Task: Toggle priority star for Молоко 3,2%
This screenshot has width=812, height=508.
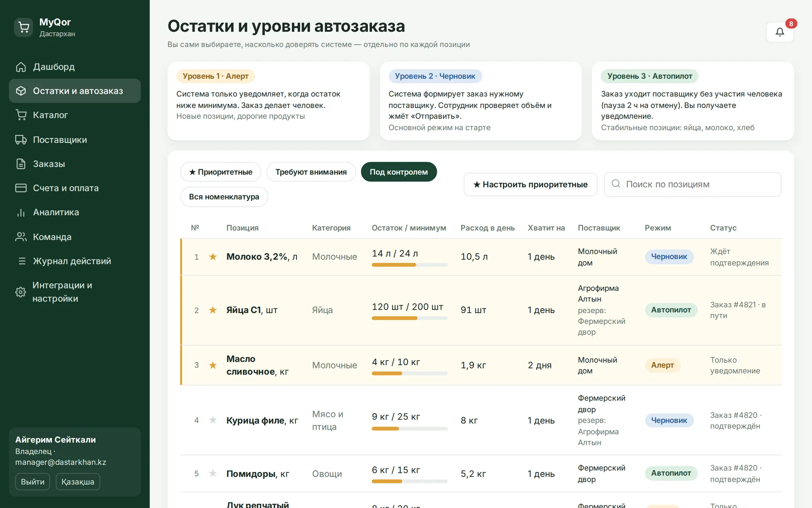Action: [213, 256]
